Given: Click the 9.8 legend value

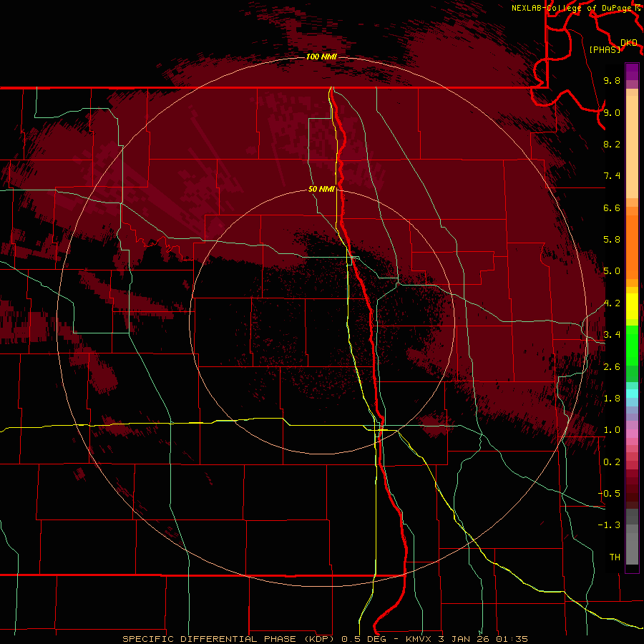Looking at the screenshot, I should coord(612,80).
